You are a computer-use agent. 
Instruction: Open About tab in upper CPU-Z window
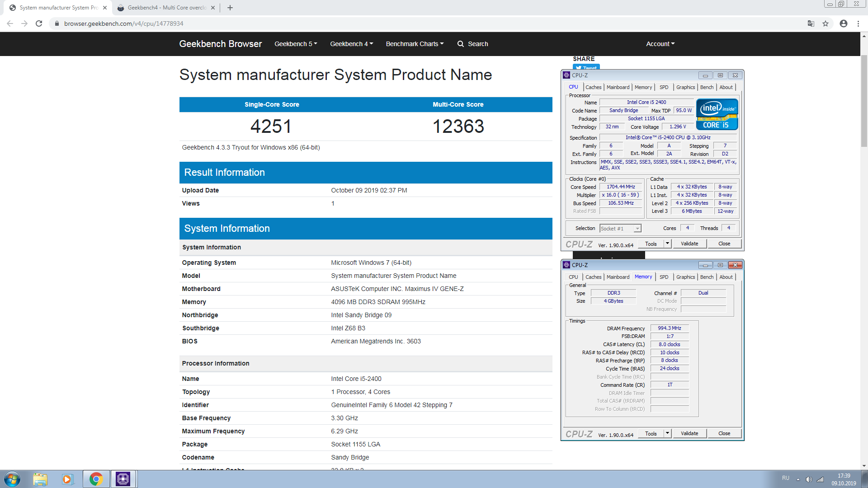[x=726, y=87]
